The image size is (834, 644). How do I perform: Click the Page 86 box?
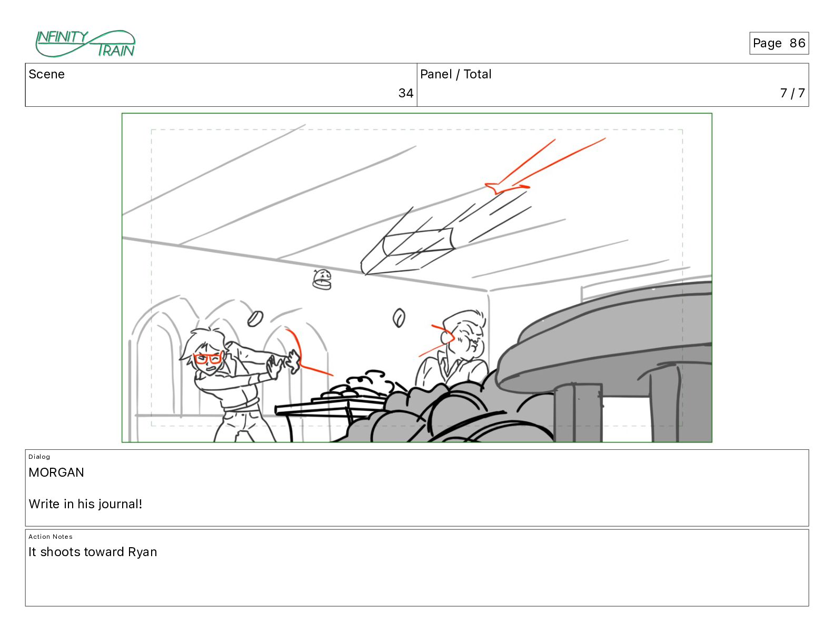click(779, 43)
